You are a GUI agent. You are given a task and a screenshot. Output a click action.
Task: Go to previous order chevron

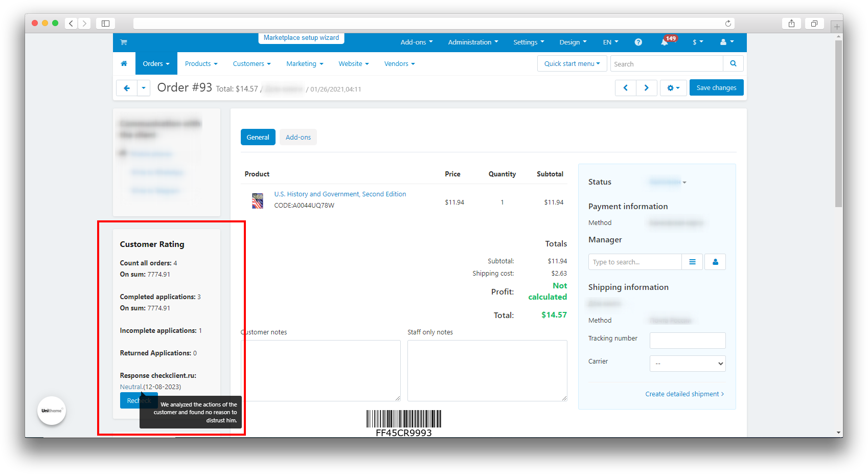(x=626, y=88)
